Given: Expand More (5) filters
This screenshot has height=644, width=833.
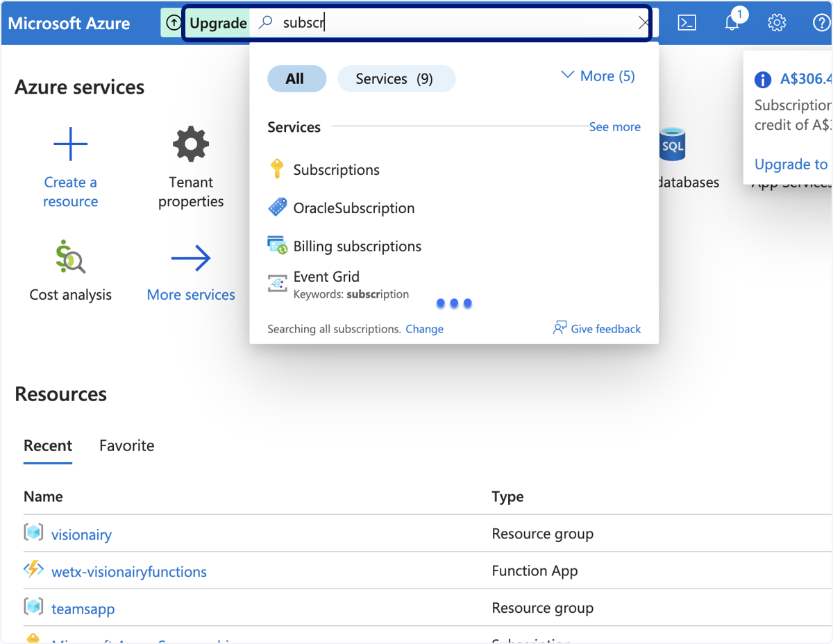Looking at the screenshot, I should 598,76.
